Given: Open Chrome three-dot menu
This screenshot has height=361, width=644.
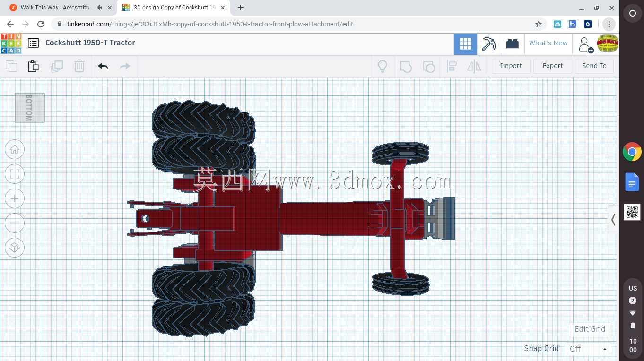Looking at the screenshot, I should tap(609, 24).
